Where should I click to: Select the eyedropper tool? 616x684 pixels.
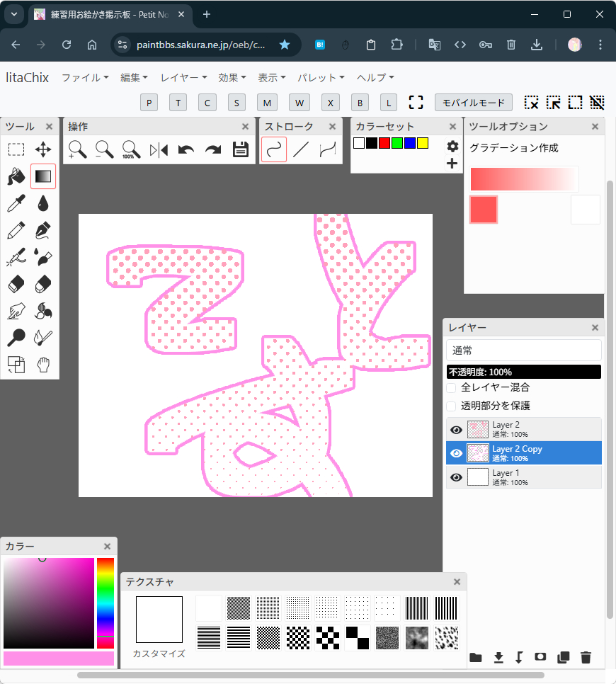[x=16, y=204]
